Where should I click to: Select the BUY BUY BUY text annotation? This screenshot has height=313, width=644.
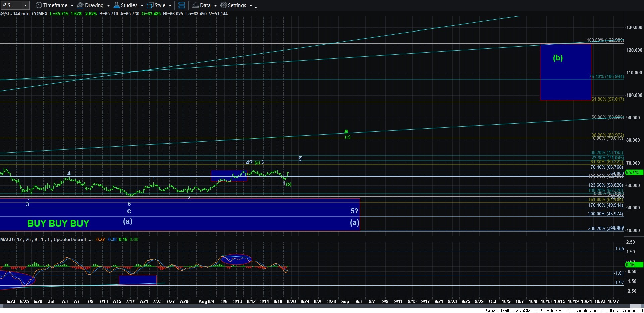(58, 223)
